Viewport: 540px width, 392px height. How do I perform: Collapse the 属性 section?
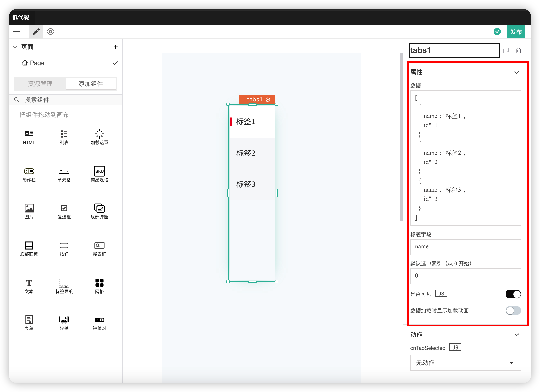click(517, 72)
